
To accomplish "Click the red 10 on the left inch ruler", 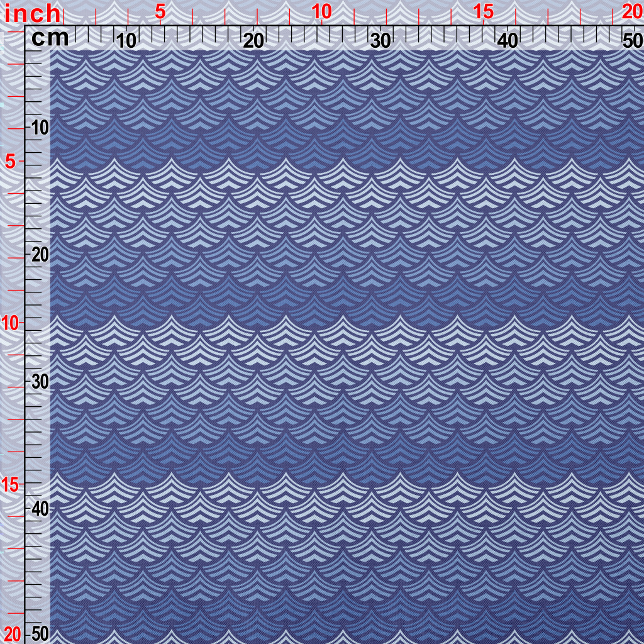I will pyautogui.click(x=11, y=323).
